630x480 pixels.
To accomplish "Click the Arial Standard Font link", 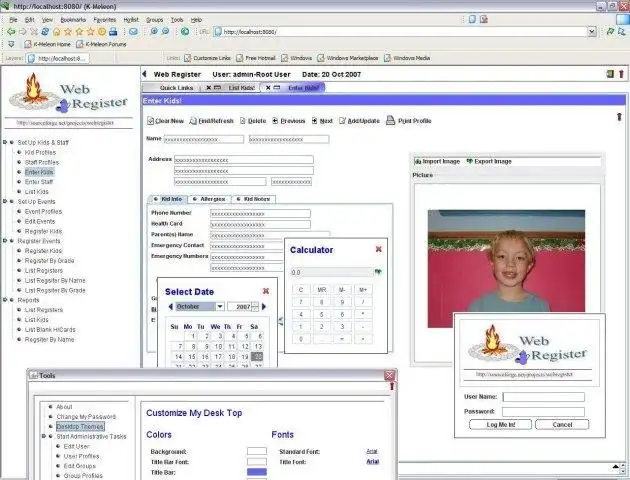I will [372, 451].
